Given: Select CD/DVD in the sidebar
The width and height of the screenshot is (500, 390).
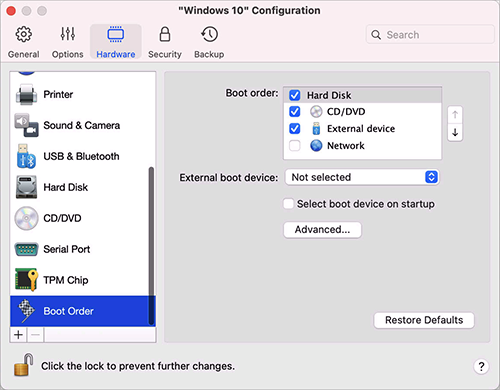Looking at the screenshot, I should point(83,218).
